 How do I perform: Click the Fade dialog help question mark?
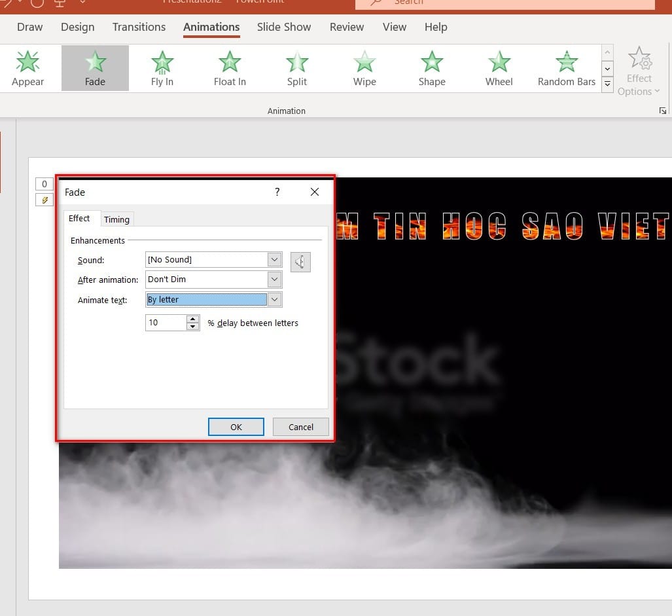[x=277, y=192]
